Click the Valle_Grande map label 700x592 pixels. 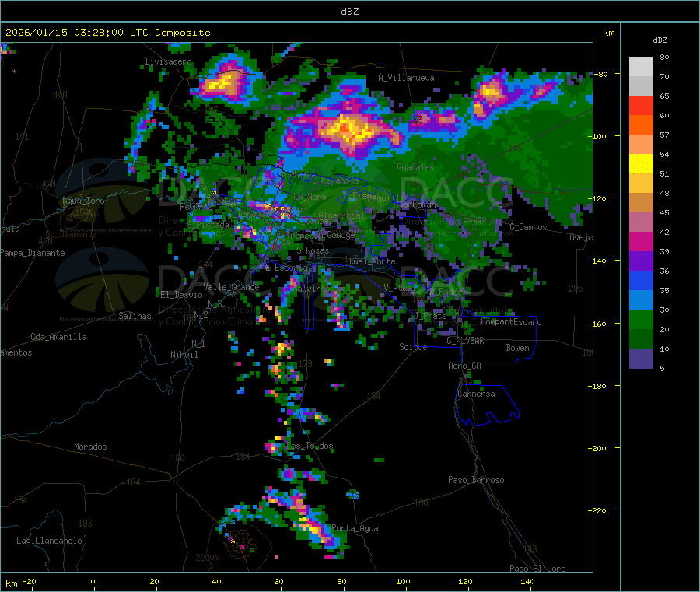coord(231,287)
